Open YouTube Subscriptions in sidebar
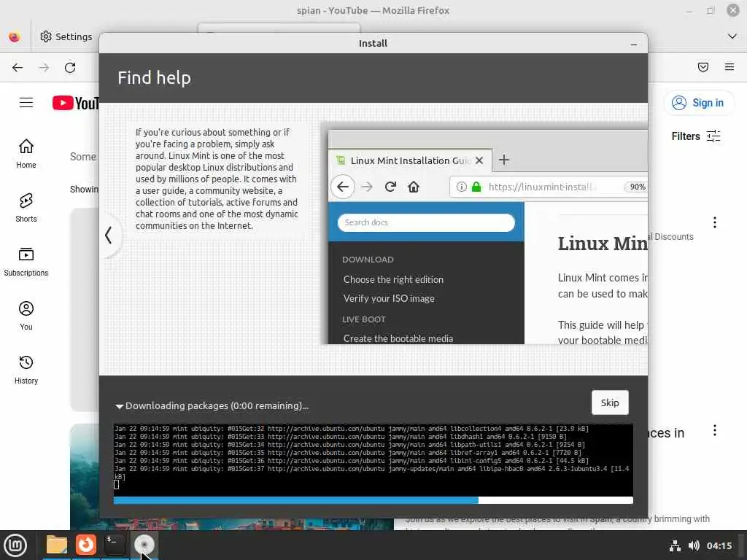The image size is (747, 560). point(26,262)
